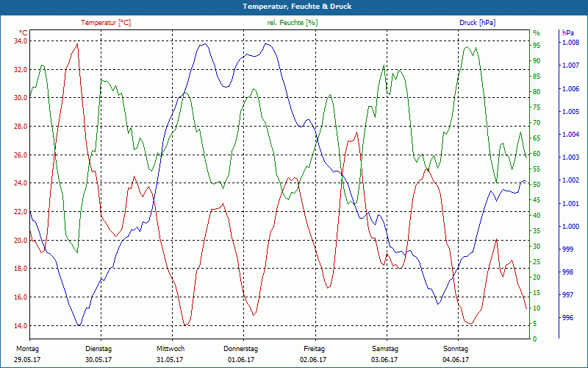Click the 'Montag' day label
This screenshot has width=588, height=368.
28,349
